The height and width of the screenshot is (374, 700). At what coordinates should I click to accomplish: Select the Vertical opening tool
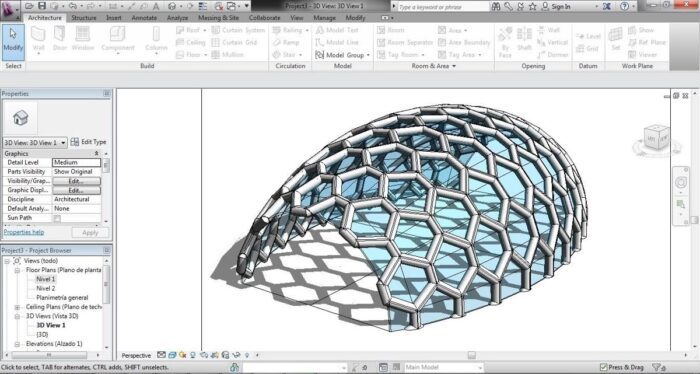tap(552, 42)
